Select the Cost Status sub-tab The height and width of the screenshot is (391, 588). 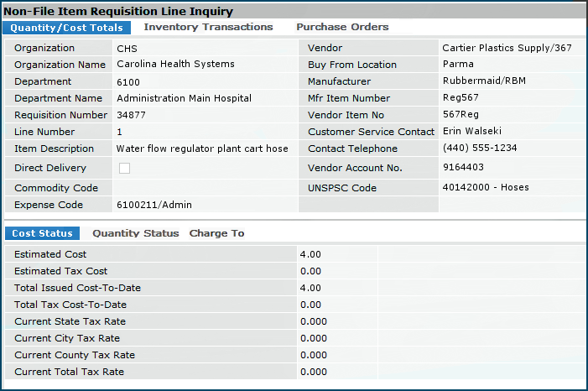tap(42, 233)
